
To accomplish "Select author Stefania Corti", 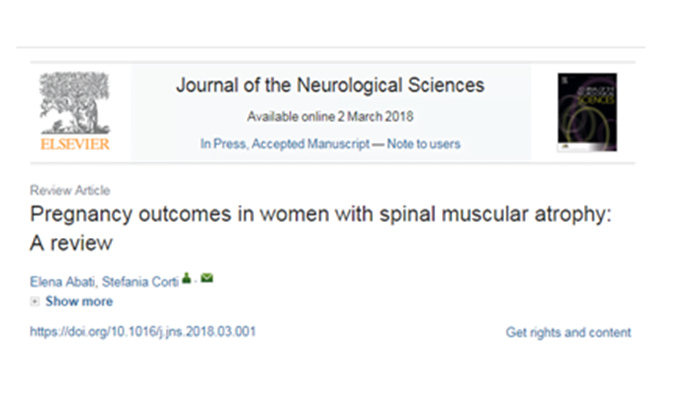I will (140, 282).
